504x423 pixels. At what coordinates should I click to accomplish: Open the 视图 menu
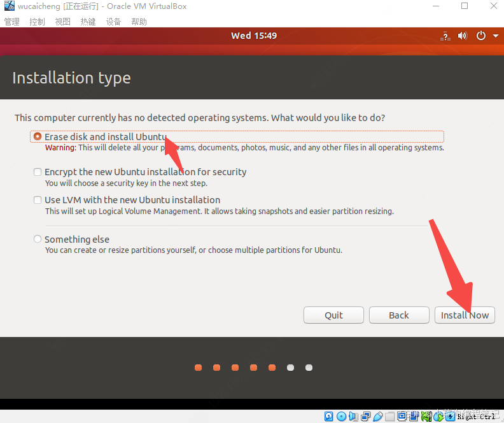click(x=62, y=22)
